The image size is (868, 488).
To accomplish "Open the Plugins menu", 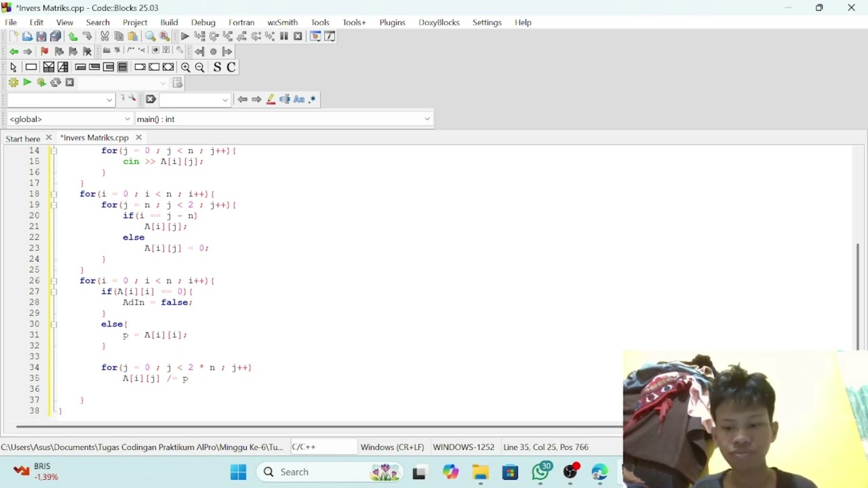I will (x=392, y=22).
